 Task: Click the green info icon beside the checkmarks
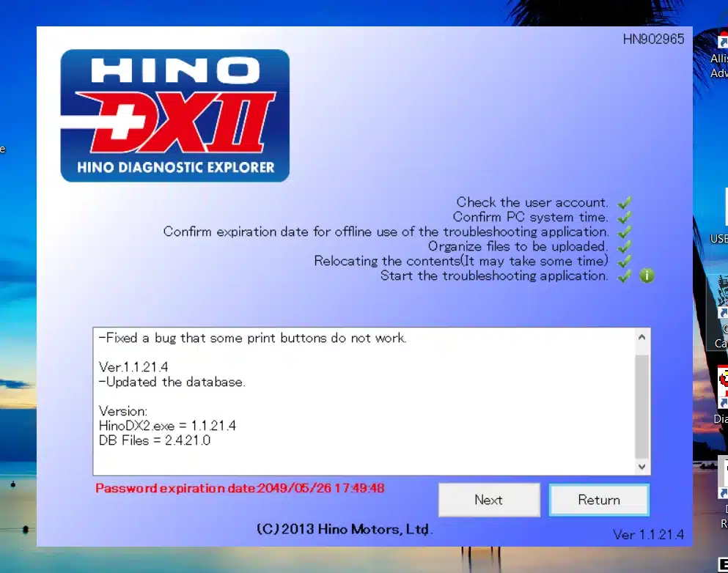[x=646, y=276]
